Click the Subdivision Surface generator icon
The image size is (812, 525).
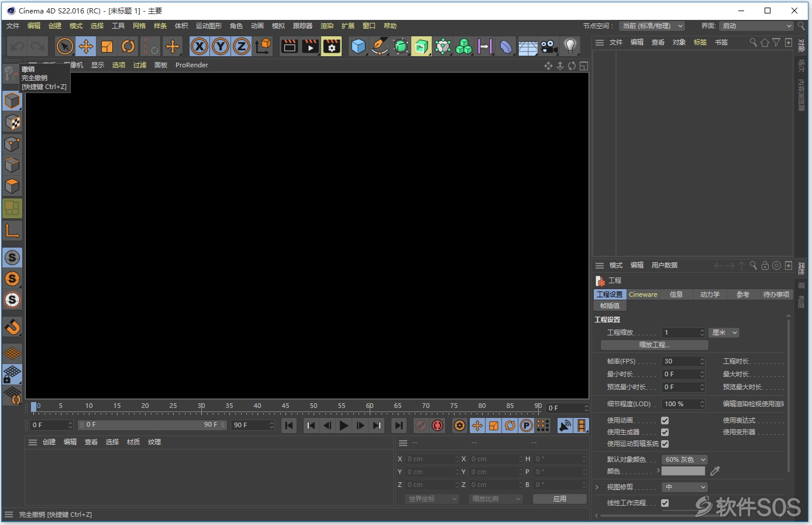(x=401, y=46)
